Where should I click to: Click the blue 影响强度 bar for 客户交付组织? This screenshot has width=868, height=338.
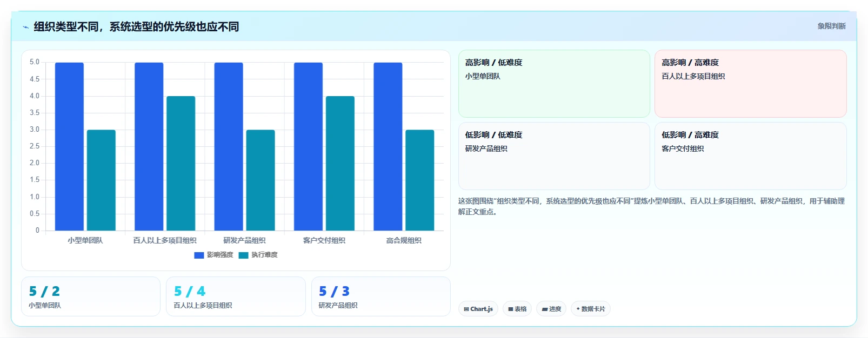pos(308,146)
